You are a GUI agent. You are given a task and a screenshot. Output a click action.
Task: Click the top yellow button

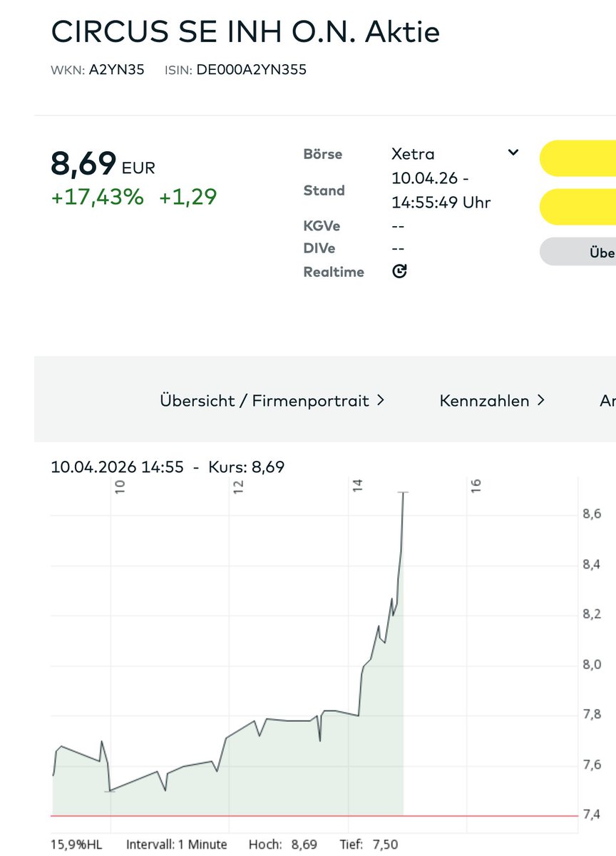click(x=577, y=158)
